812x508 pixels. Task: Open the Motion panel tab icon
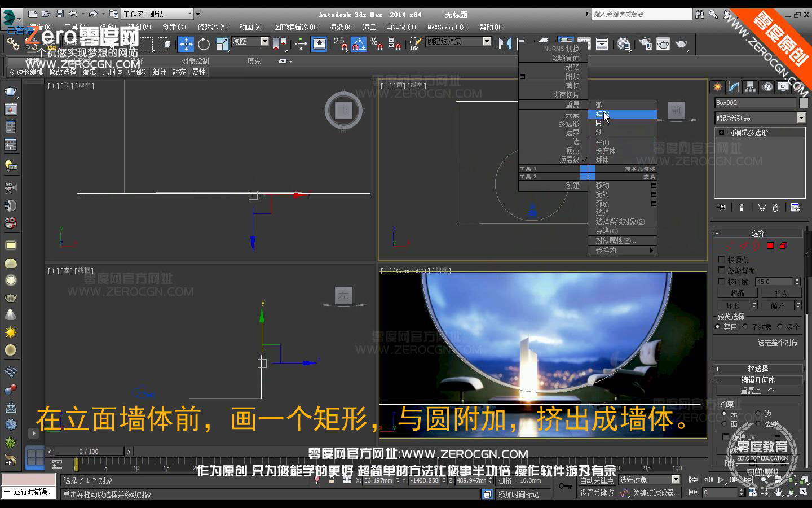(767, 87)
